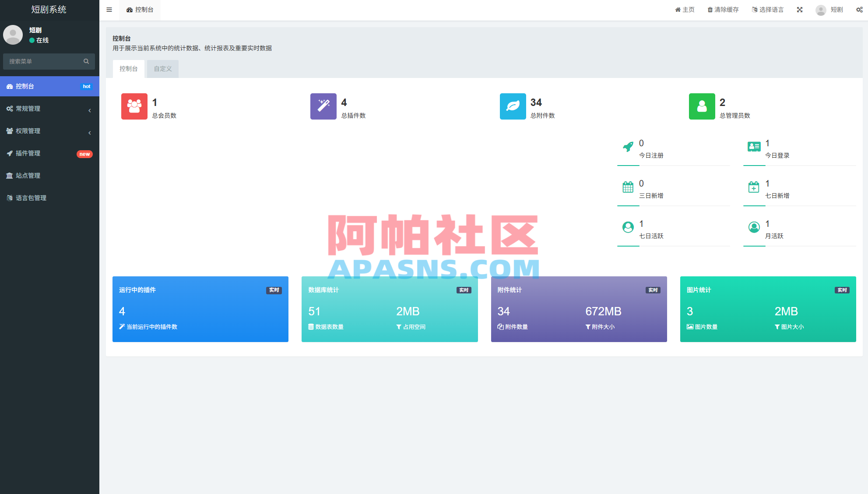This screenshot has width=868, height=494.
Task: Open the settings gear icon at top right
Action: tap(860, 9)
